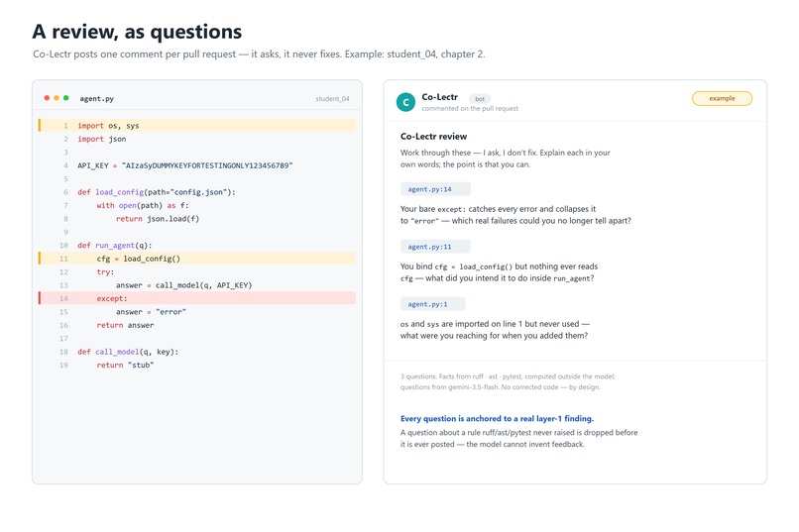The image size is (799, 532).
Task: Click line number 14 in the gutter
Action: 63,298
